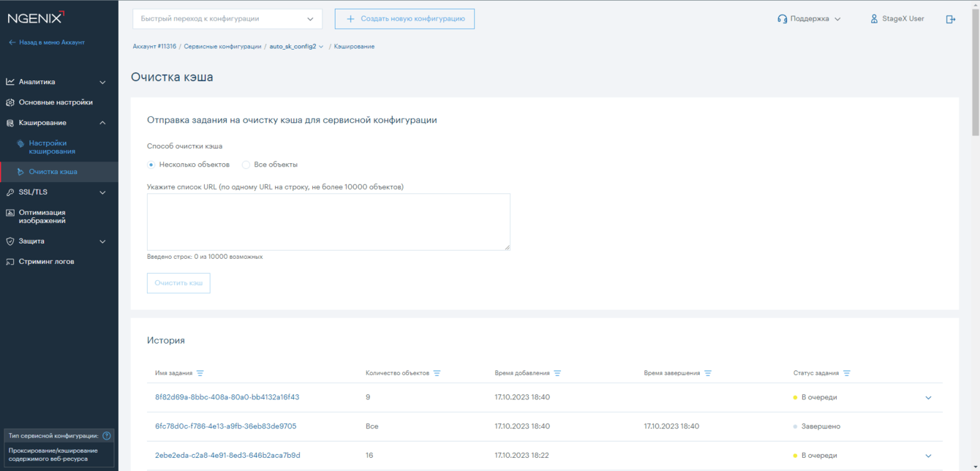This screenshot has width=980, height=471.
Task: Select the Несколько объектов radio option
Action: click(x=151, y=165)
